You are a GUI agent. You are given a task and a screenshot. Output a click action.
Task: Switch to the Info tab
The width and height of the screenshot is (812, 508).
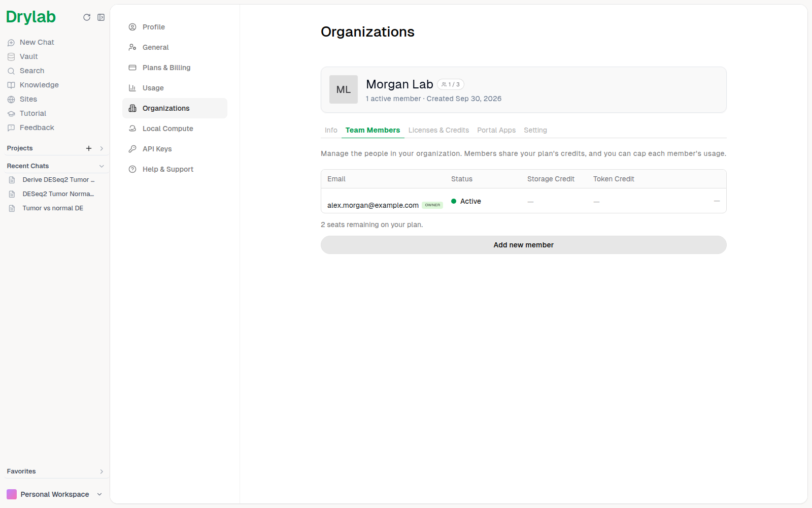tap(331, 130)
